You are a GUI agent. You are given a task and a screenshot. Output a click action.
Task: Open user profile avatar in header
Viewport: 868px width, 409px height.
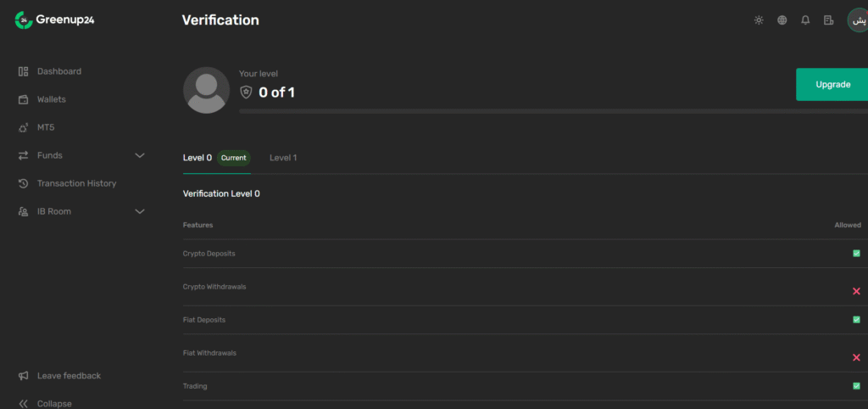pyautogui.click(x=858, y=20)
